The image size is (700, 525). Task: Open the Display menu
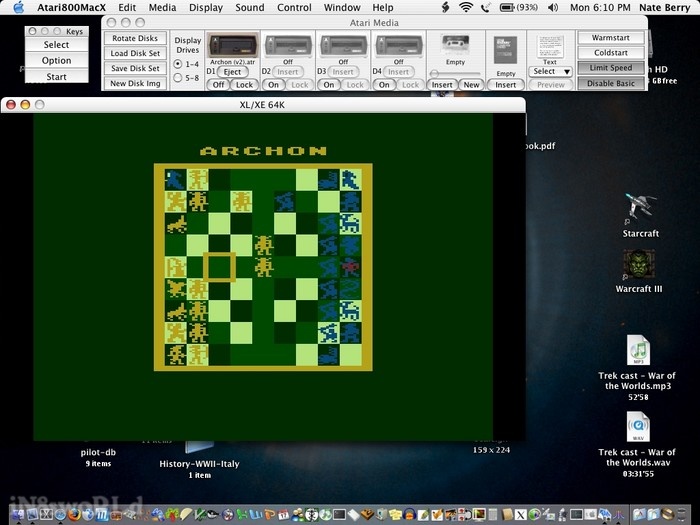coord(206,7)
